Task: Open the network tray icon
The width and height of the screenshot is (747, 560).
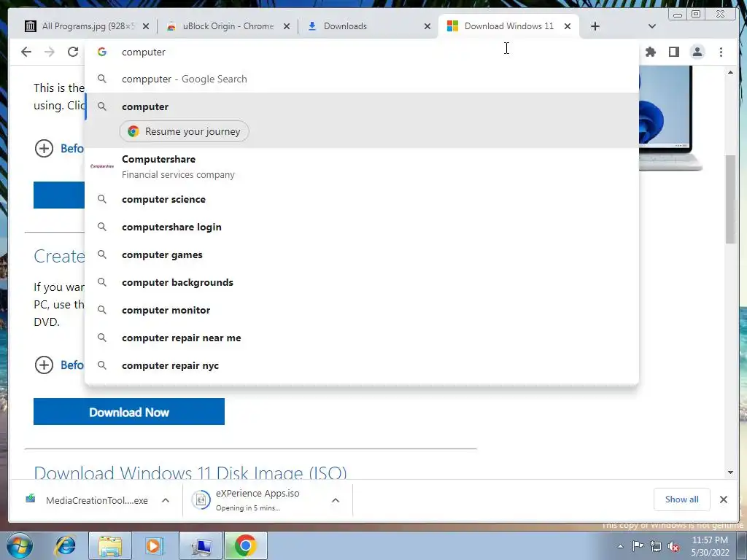Action: pyautogui.click(x=656, y=546)
